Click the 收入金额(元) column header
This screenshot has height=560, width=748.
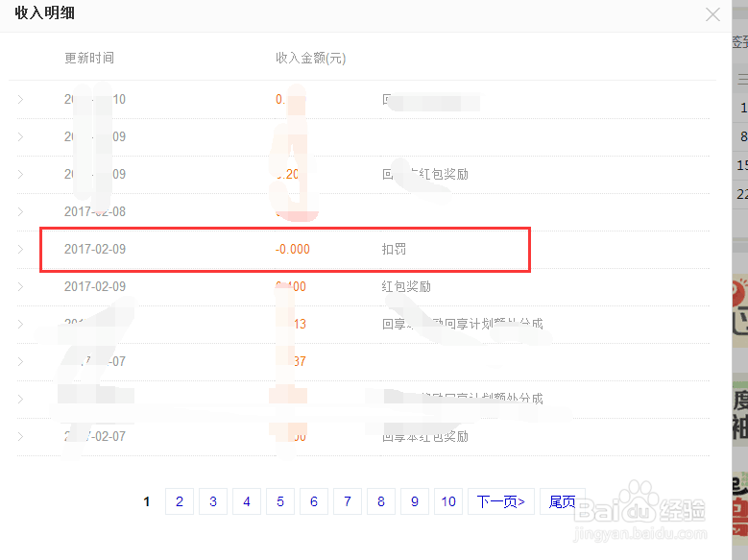tap(310, 58)
